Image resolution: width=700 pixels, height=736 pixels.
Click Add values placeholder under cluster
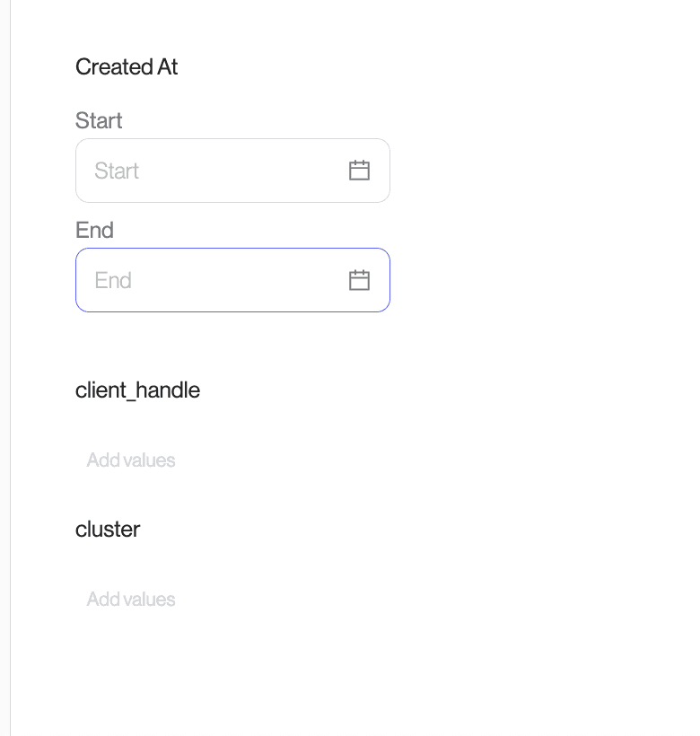click(x=131, y=600)
